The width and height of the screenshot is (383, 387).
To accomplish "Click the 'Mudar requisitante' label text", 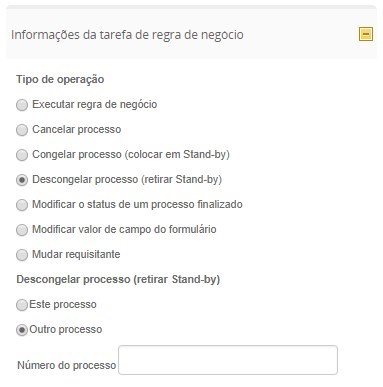I will click(x=76, y=254).
